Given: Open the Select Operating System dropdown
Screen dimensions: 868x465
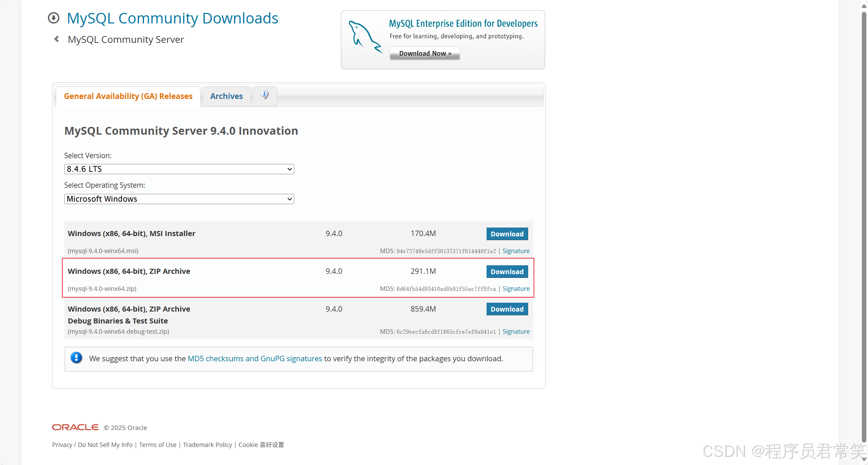Looking at the screenshot, I should point(179,199).
